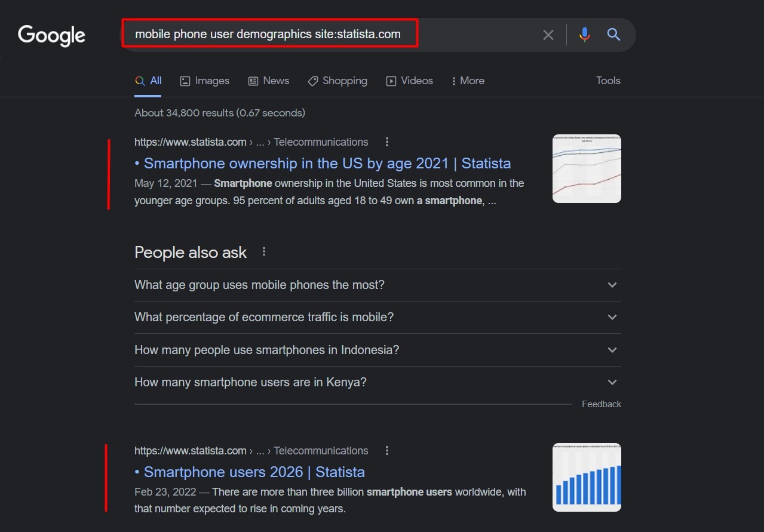Image resolution: width=764 pixels, height=532 pixels.
Task: Click the bar chart thumbnail for Smartphone users 2026
Action: point(586,477)
